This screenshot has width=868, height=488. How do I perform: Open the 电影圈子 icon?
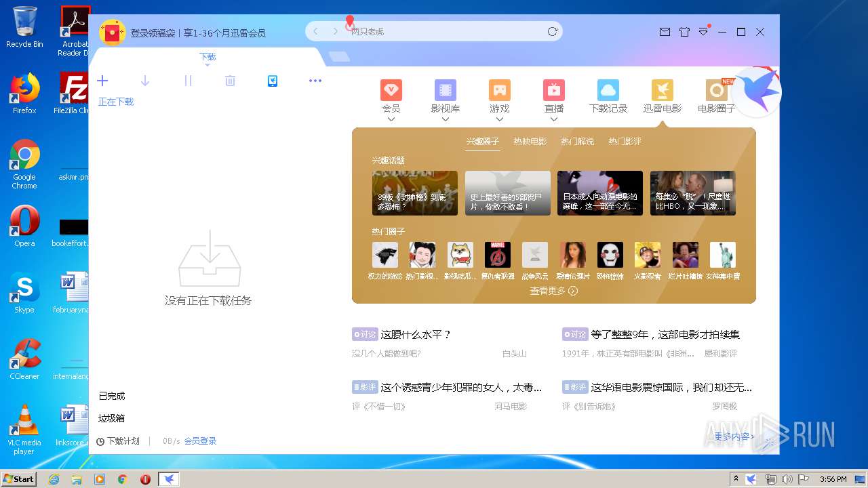(717, 90)
